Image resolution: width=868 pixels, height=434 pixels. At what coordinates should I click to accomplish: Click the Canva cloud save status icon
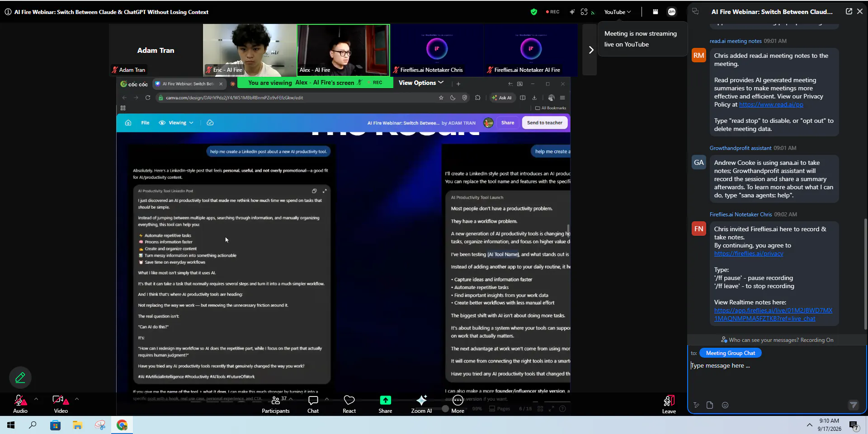210,123
